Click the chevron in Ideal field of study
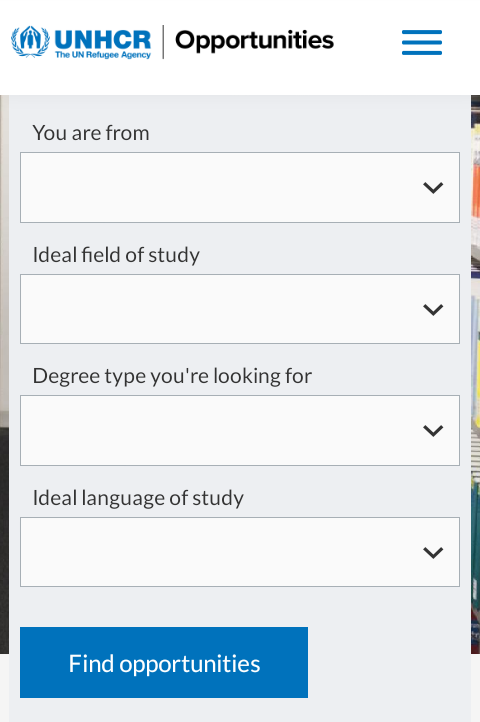This screenshot has width=480, height=722. coord(433,309)
